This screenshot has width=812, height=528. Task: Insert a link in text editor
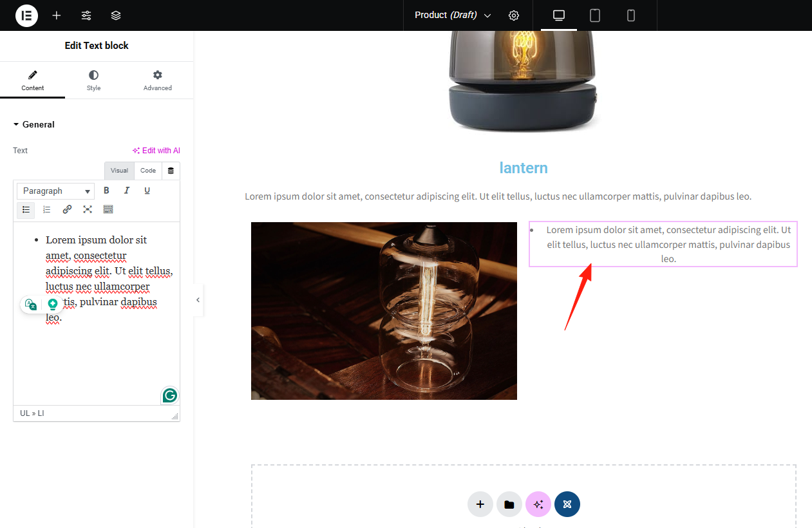(x=67, y=209)
